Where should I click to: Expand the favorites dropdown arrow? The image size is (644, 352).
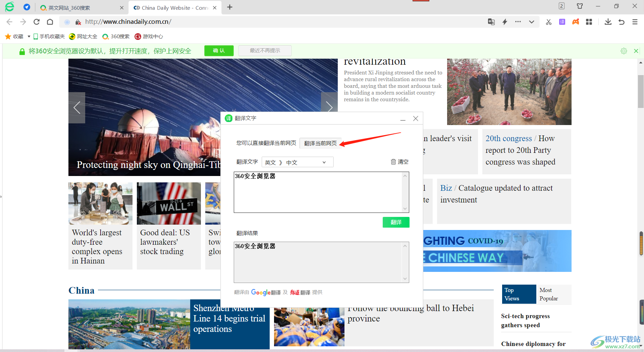point(29,37)
